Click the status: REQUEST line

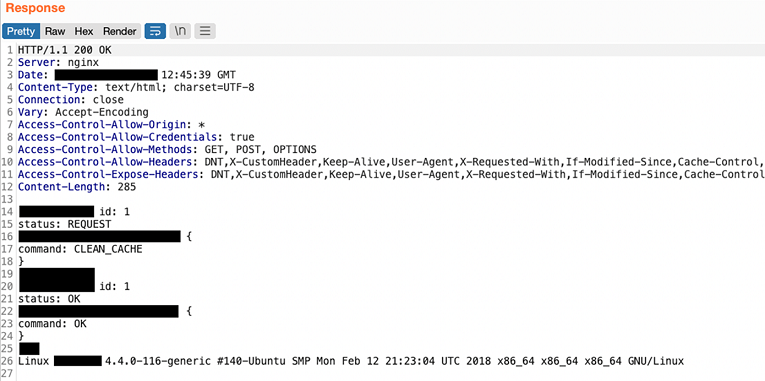pos(65,224)
